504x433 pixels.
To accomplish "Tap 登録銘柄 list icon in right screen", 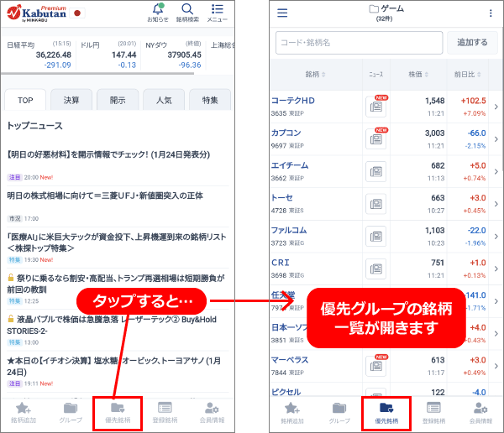I will coord(433,414).
